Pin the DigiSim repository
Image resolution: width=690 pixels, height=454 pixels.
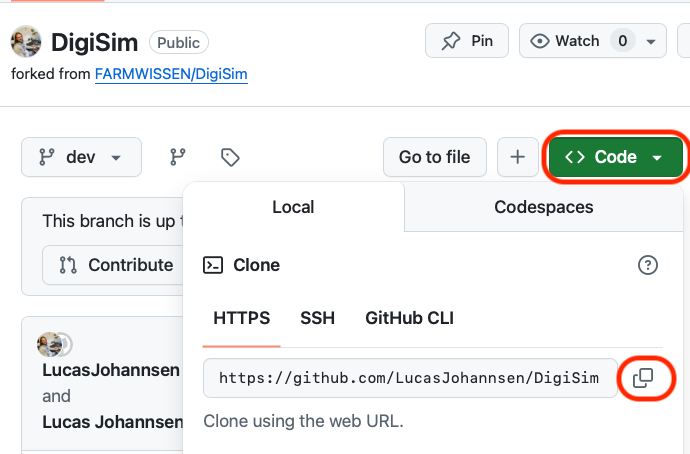(467, 41)
